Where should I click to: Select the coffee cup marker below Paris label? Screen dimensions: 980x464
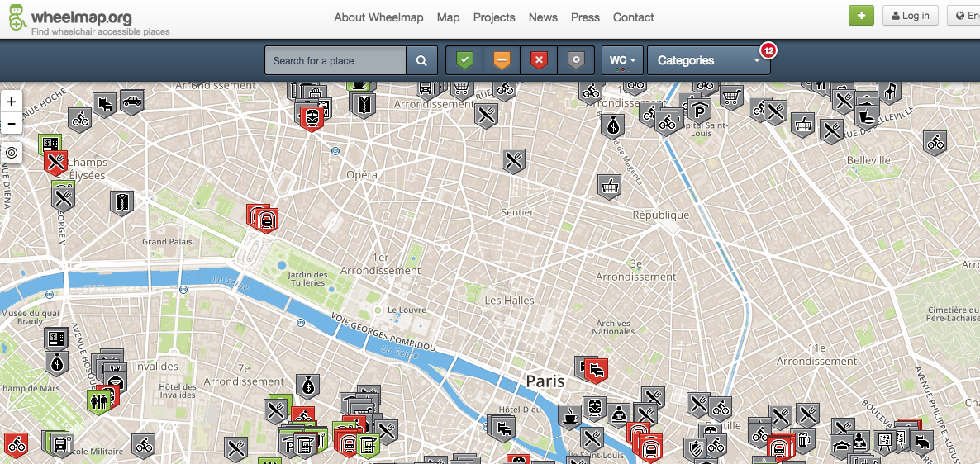[x=569, y=415]
